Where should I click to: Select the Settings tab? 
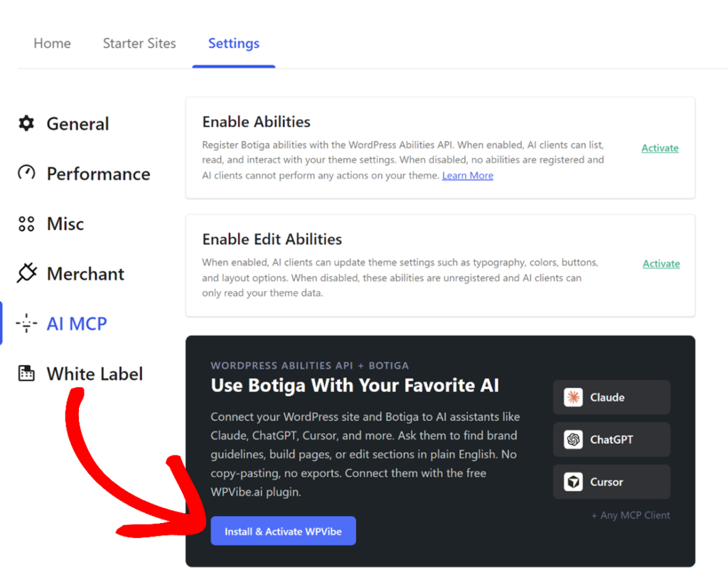pos(233,43)
